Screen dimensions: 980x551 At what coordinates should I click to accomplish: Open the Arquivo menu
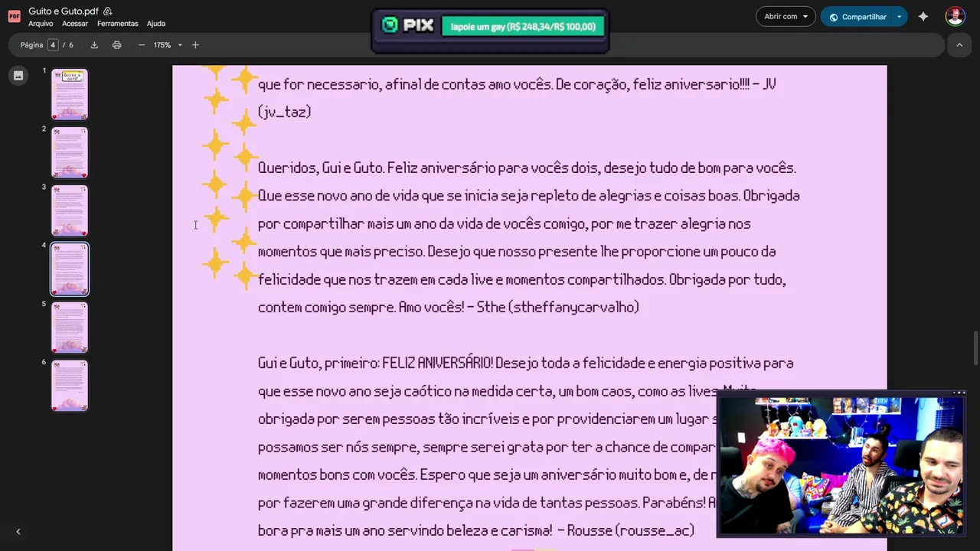(x=41, y=24)
